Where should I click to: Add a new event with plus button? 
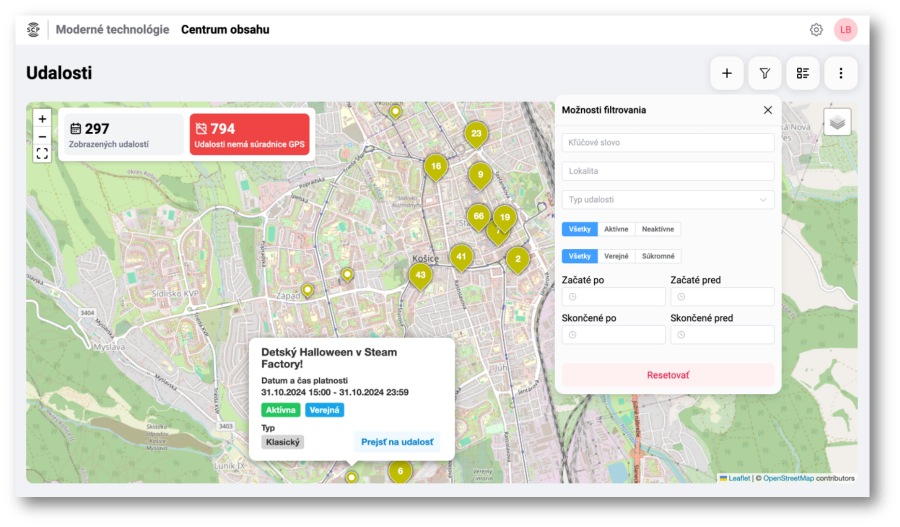point(727,73)
